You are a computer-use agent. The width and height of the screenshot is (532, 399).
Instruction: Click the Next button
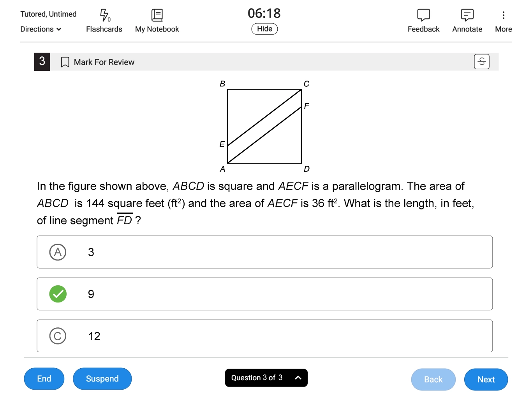coord(486,379)
